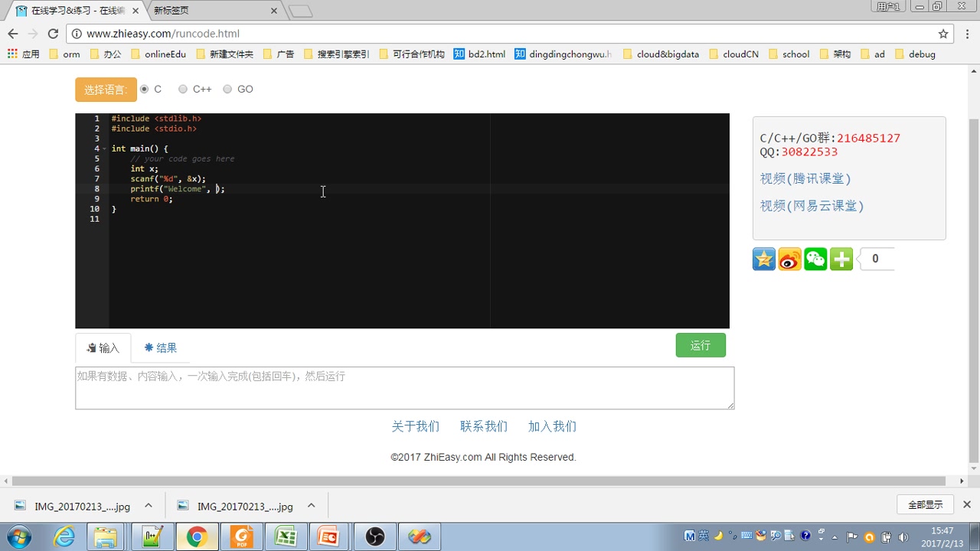The height and width of the screenshot is (551, 980).
Task: Bookmark this page with star icon
Action: point(943,34)
